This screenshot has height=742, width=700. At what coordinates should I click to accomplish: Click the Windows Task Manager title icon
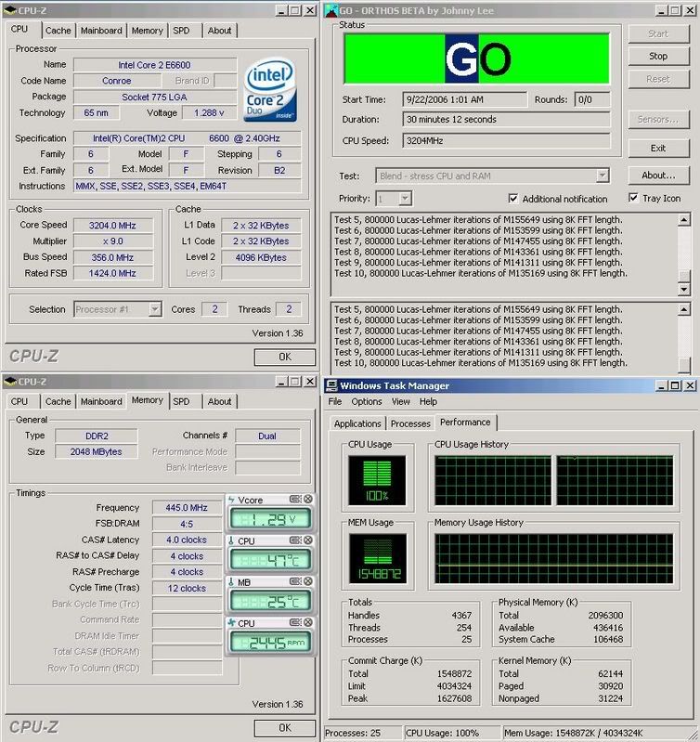point(332,385)
